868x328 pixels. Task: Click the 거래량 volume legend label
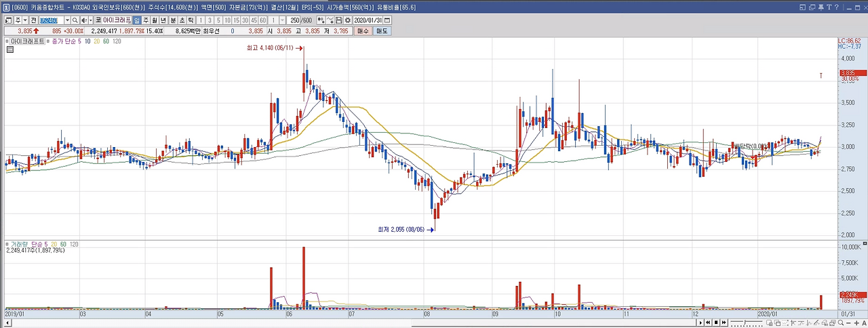tap(20, 243)
